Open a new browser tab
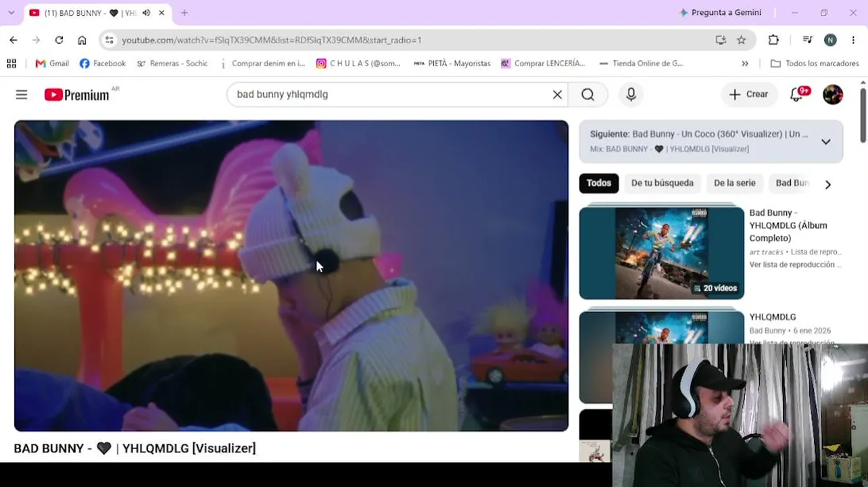 pyautogui.click(x=184, y=13)
